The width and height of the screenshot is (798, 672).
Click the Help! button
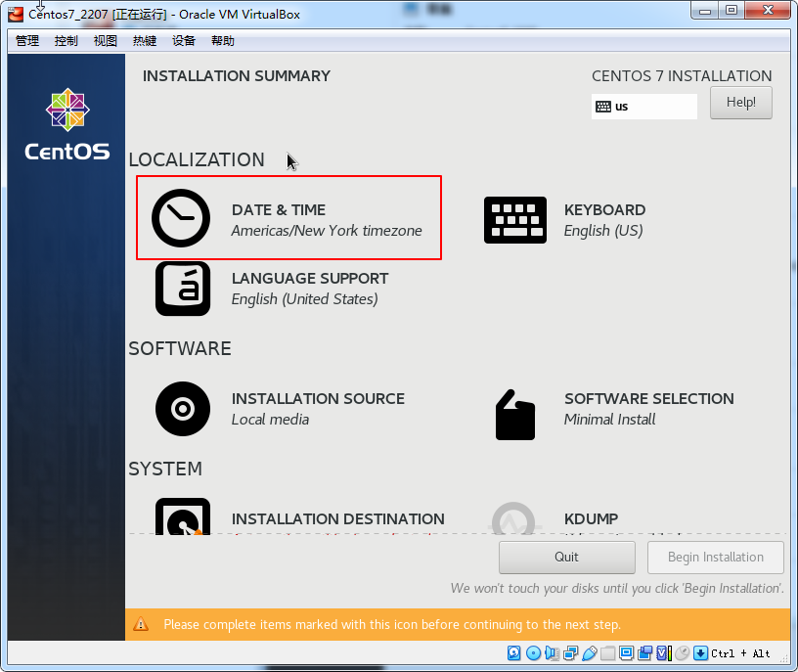pos(740,103)
